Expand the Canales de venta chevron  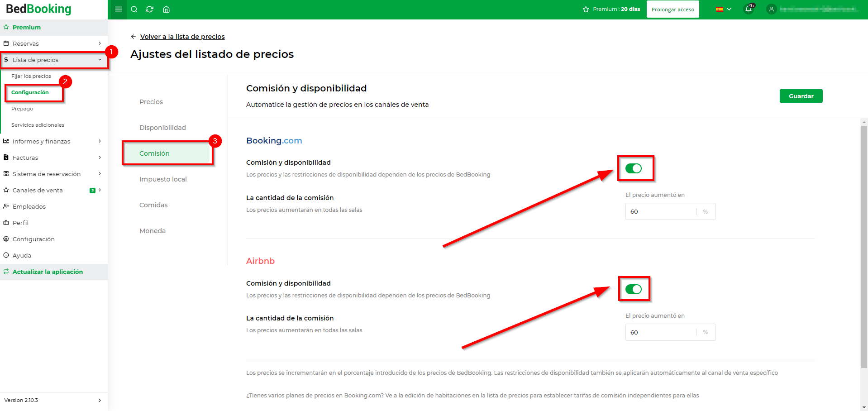100,190
